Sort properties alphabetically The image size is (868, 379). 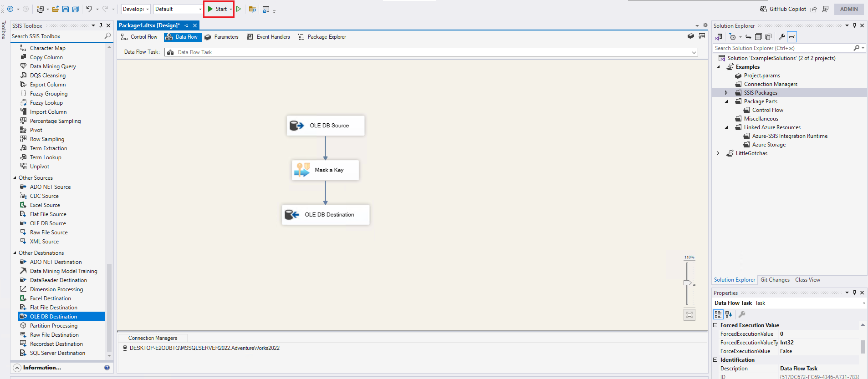coord(729,314)
